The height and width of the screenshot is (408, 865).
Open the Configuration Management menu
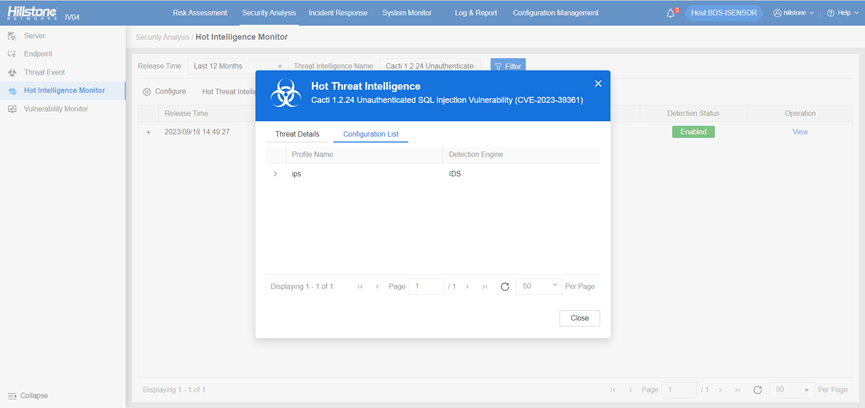[556, 13]
